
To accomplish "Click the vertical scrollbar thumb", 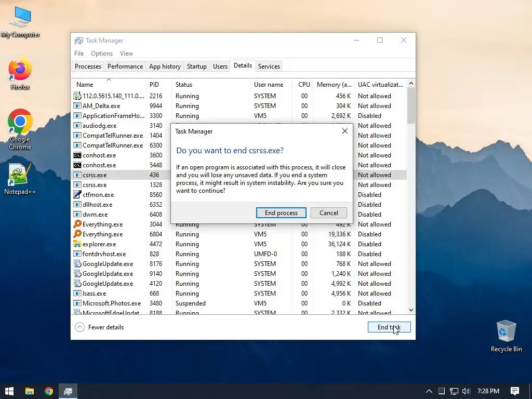I will click(411, 105).
